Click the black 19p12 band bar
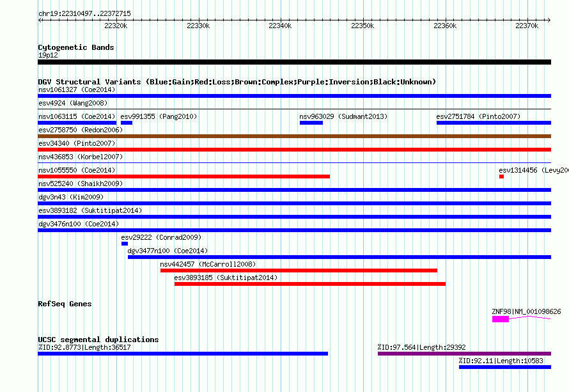Screen dimensions: 569x392 (x=294, y=62)
